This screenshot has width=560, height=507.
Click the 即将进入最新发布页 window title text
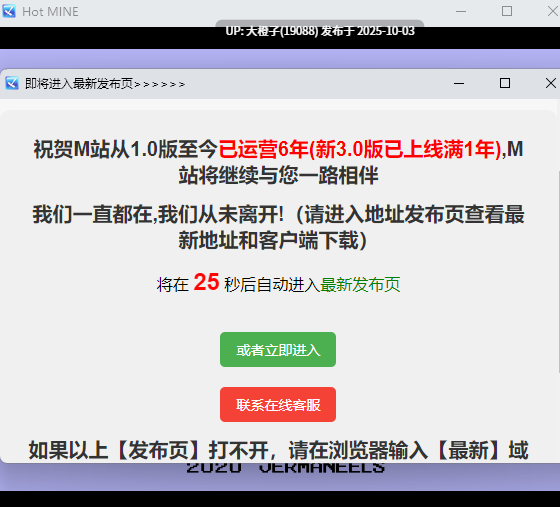pyautogui.click(x=79, y=84)
